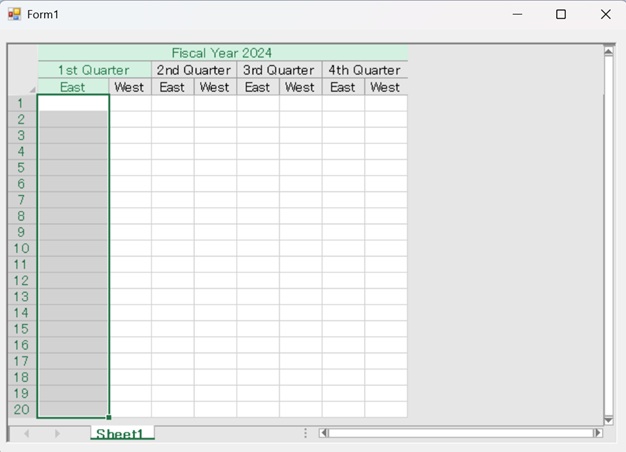626x452 pixels.
Task: Select row header 18
Action: coord(22,377)
